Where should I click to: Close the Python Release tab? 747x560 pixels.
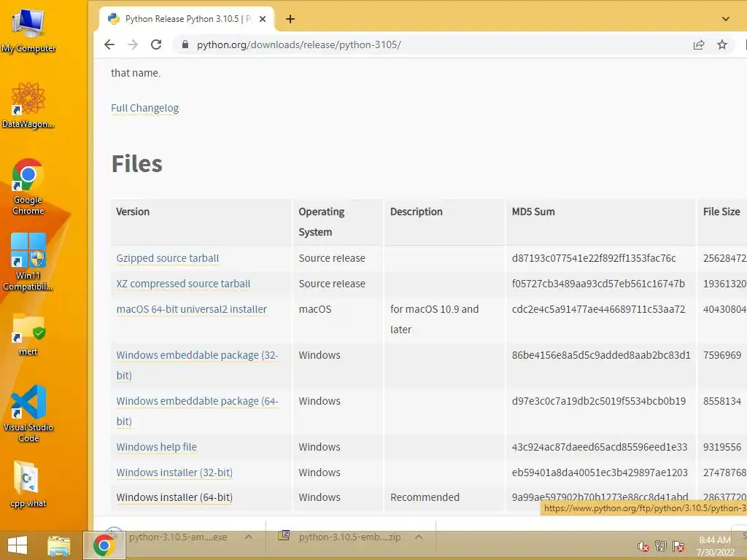(263, 19)
